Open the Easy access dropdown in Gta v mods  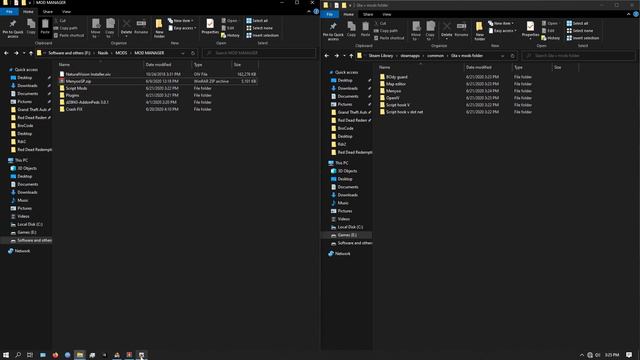pyautogui.click(x=502, y=31)
